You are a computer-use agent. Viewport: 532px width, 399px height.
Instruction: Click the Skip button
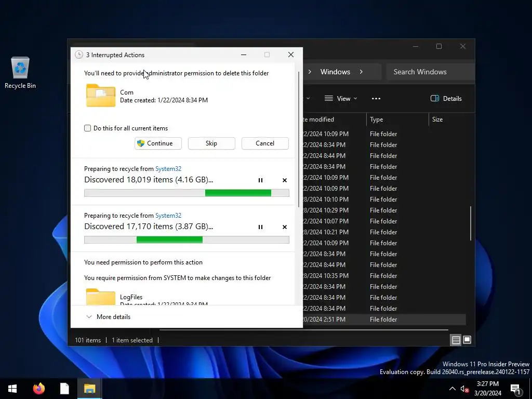[211, 143]
